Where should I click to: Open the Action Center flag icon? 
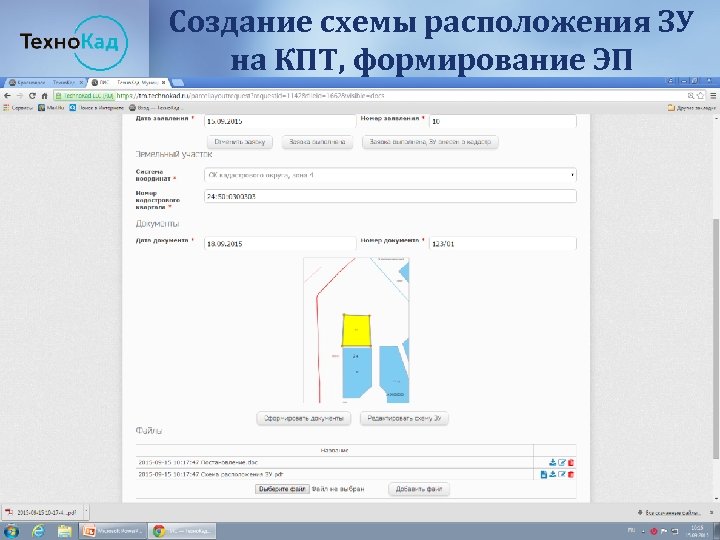tap(664, 531)
